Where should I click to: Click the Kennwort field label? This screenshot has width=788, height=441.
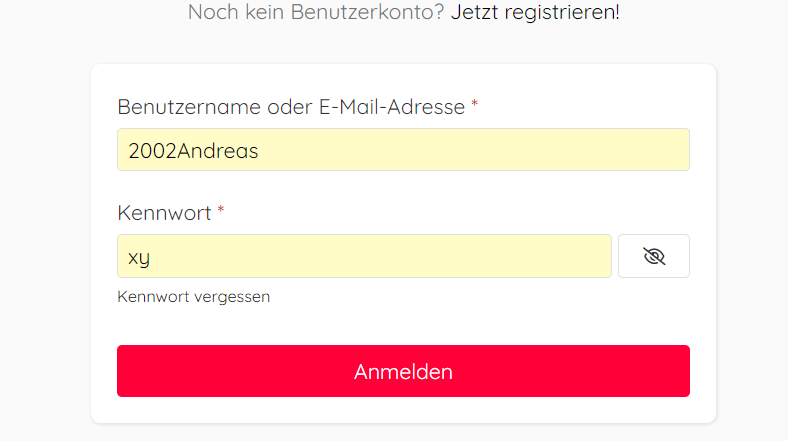pyautogui.click(x=164, y=213)
